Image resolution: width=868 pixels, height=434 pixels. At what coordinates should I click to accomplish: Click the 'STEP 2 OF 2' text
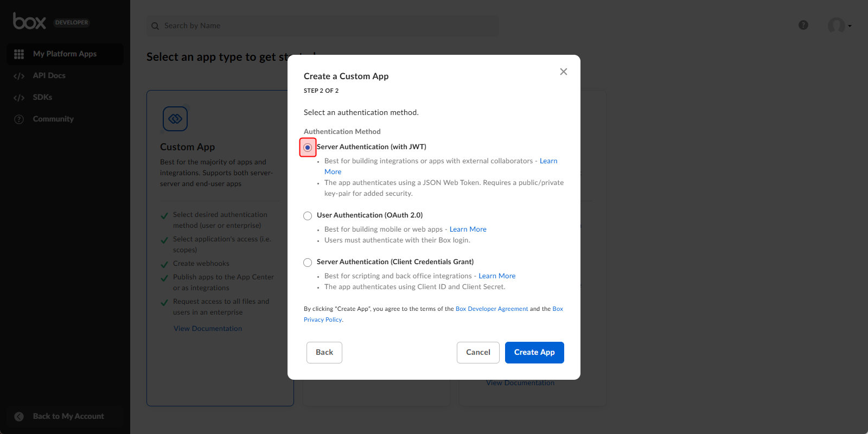(321, 91)
